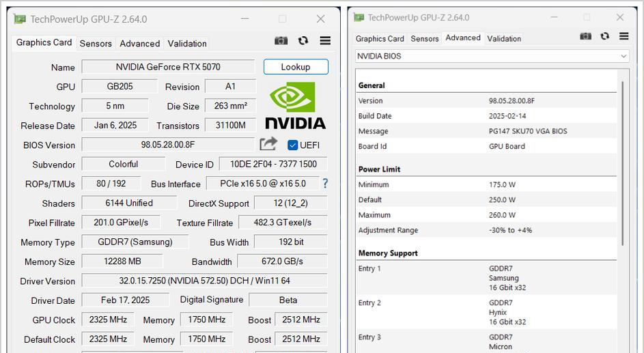
Task: Take screenshot via camera icon in left window
Action: [x=281, y=41]
